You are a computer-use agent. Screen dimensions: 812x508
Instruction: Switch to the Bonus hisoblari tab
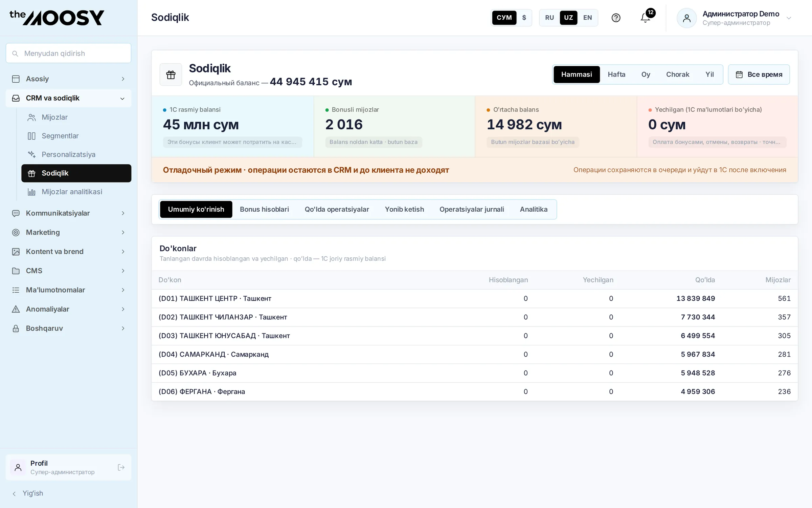(264, 209)
